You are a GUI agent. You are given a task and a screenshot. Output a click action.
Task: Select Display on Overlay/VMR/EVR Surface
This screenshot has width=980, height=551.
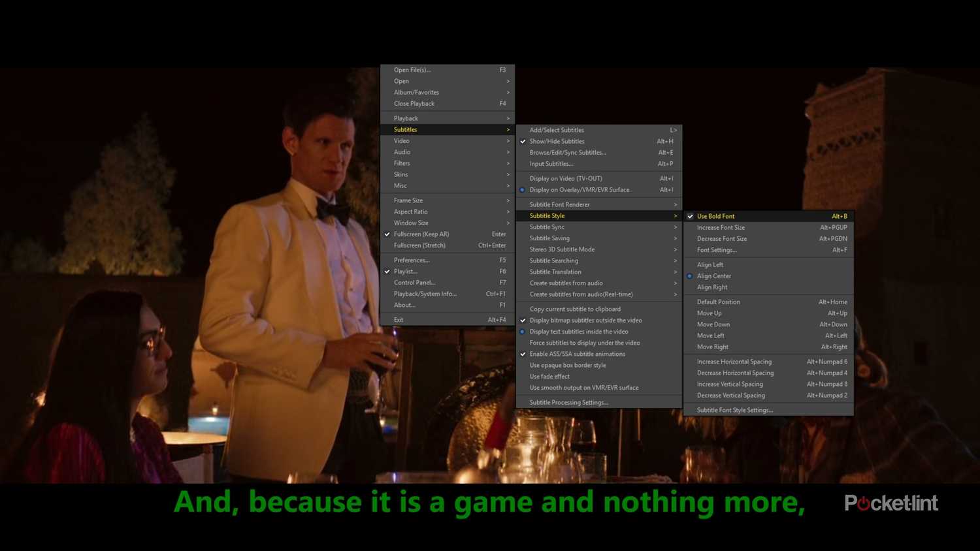point(579,190)
